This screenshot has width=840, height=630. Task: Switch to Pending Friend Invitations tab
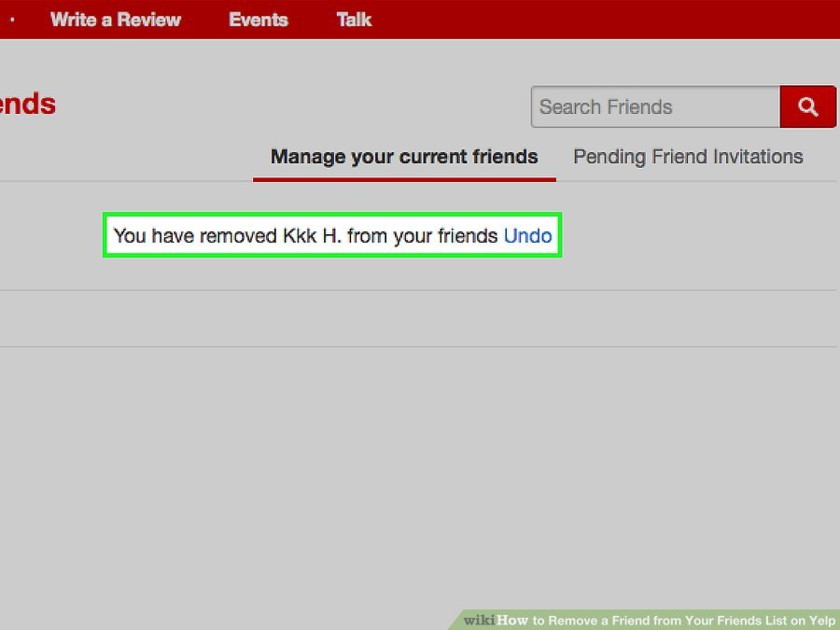coord(688,157)
